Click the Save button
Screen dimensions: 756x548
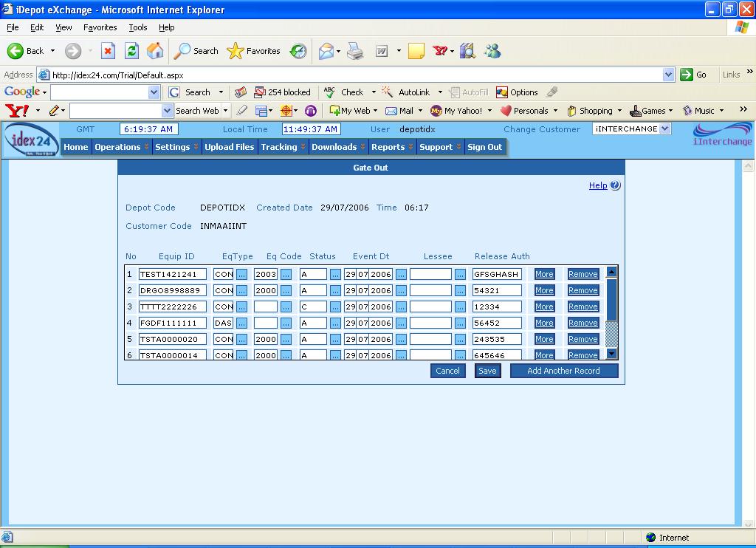point(487,371)
